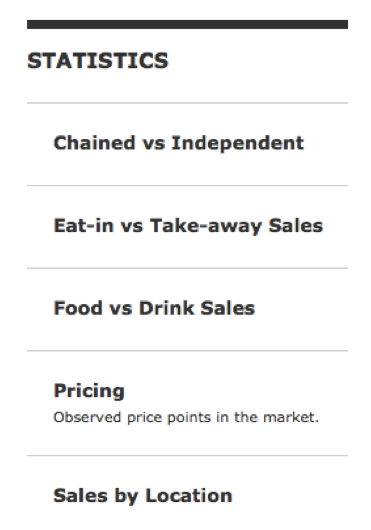Click the word 'Location' in the last entry

[x=189, y=496]
